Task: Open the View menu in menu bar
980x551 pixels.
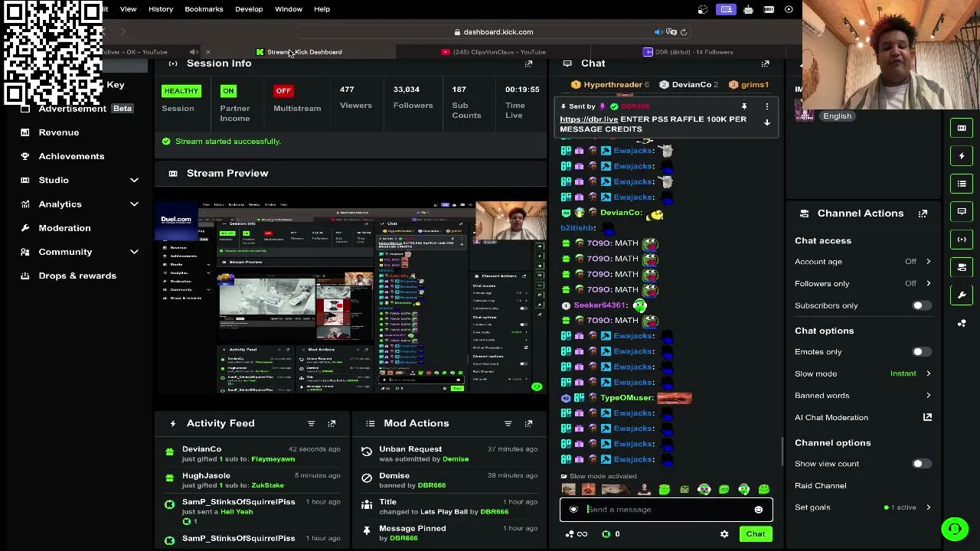Action: click(128, 9)
